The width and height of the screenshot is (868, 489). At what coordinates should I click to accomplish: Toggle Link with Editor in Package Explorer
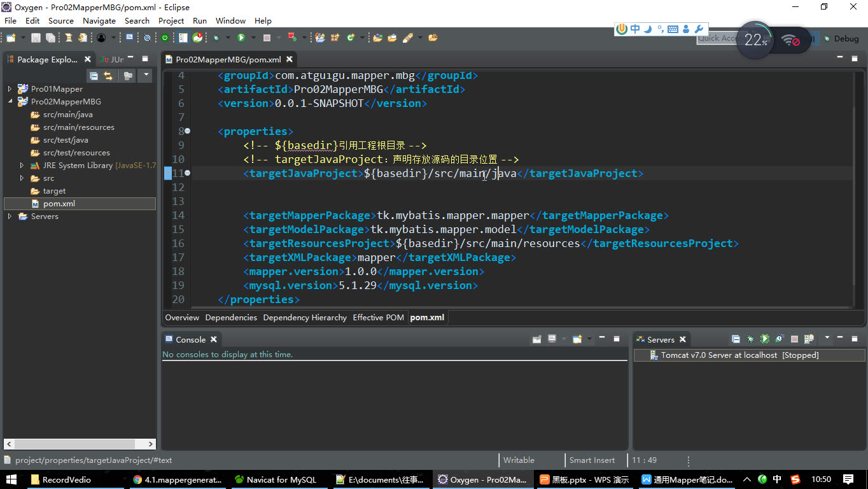pyautogui.click(x=108, y=76)
